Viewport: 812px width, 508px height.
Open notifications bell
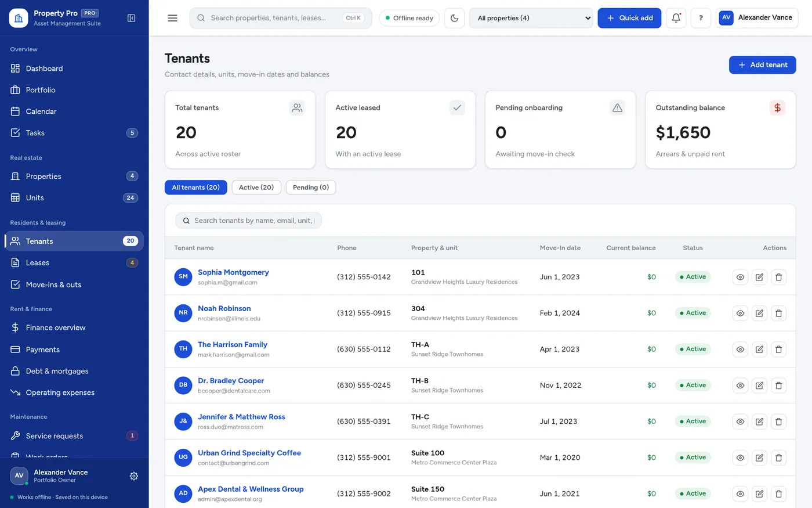[676, 18]
